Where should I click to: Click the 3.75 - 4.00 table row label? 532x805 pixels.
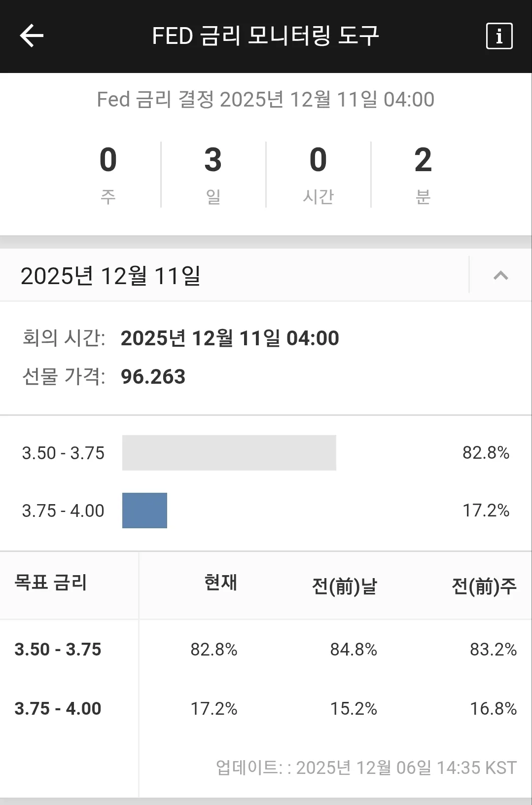pos(58,709)
